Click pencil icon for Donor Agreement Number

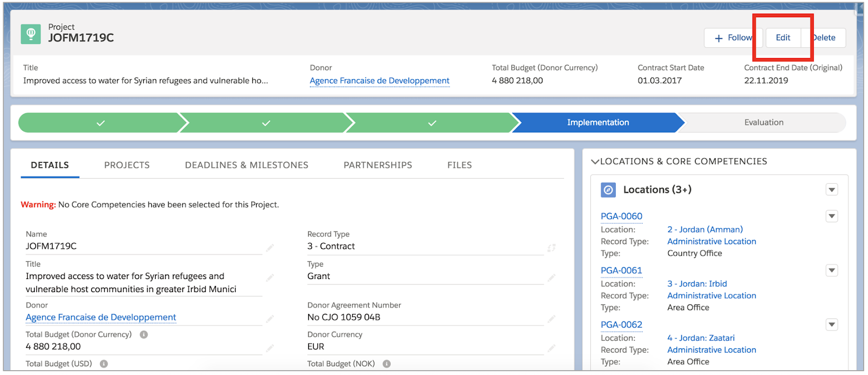coord(551,319)
